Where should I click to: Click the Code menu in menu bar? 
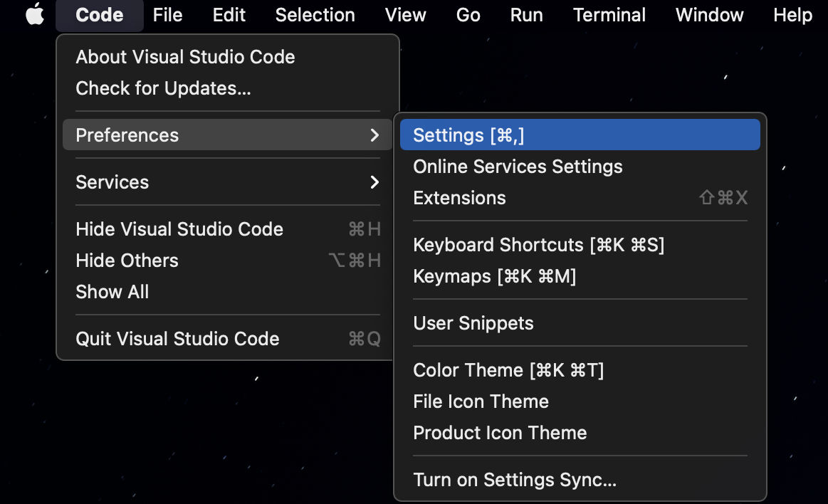pos(99,15)
